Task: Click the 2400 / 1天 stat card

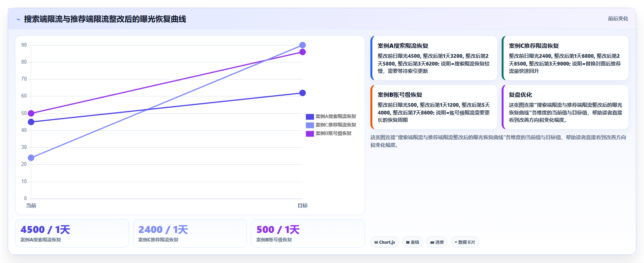Action: 190,233
